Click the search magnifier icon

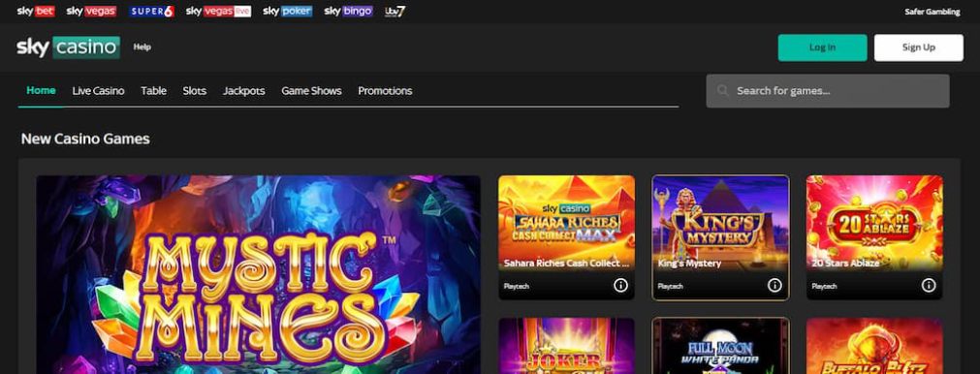point(723,91)
